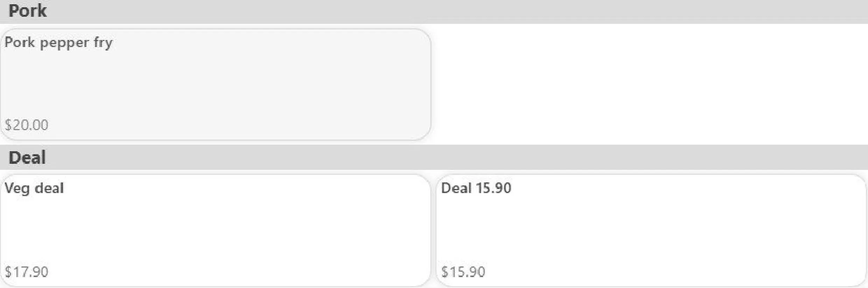Click the Deal category header
The image size is (868, 288).
434,157
